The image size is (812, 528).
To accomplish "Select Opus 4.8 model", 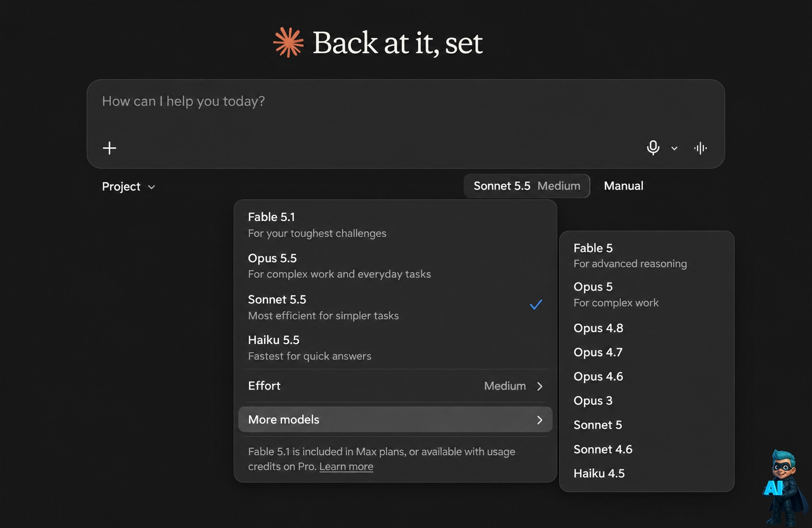I will click(x=646, y=328).
